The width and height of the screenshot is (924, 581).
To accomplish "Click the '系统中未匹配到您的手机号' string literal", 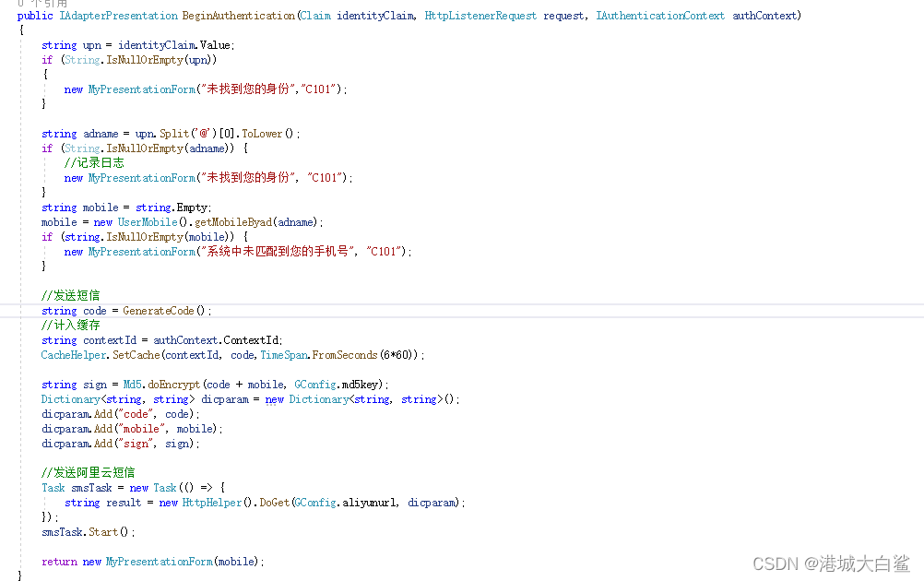I will click(279, 252).
